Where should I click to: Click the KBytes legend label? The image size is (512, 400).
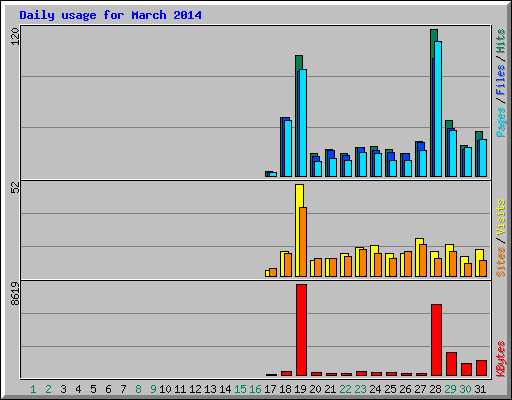(500, 359)
